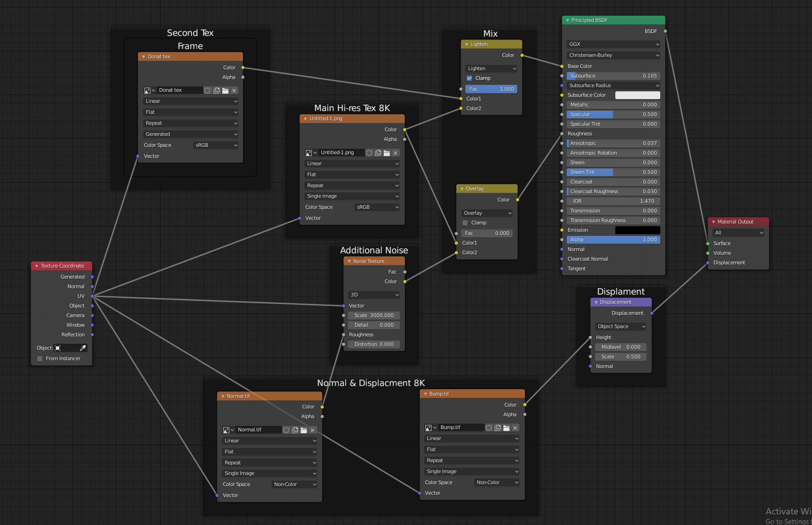This screenshot has width=812, height=525.
Task: Open the file browser for Normal.tif
Action: point(304,430)
